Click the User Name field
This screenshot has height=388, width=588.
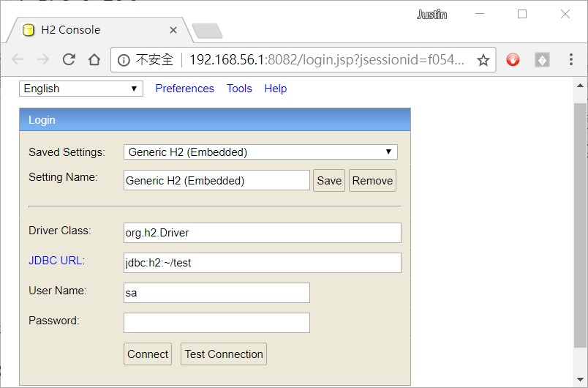coord(216,293)
